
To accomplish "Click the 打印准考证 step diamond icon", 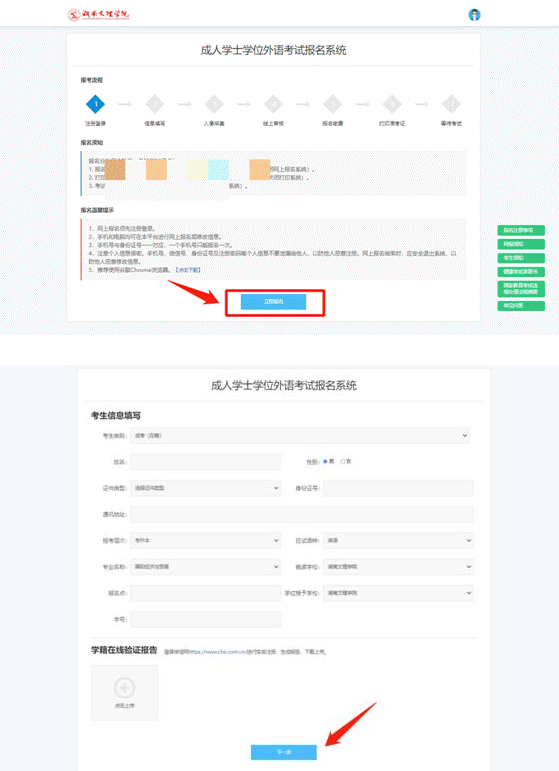I will [x=392, y=104].
